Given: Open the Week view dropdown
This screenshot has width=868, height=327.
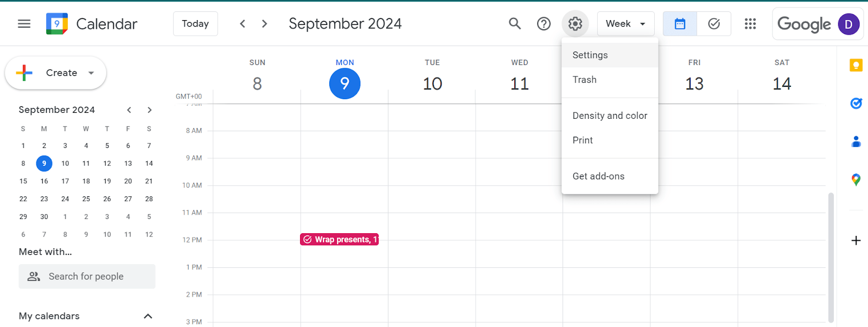Looking at the screenshot, I should (x=626, y=24).
